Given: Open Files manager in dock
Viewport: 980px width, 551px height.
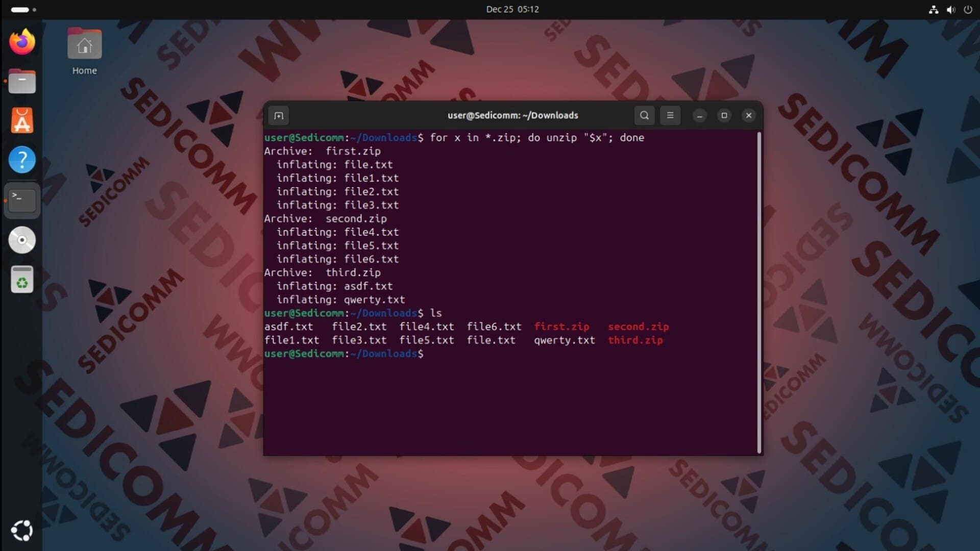Looking at the screenshot, I should click(22, 82).
